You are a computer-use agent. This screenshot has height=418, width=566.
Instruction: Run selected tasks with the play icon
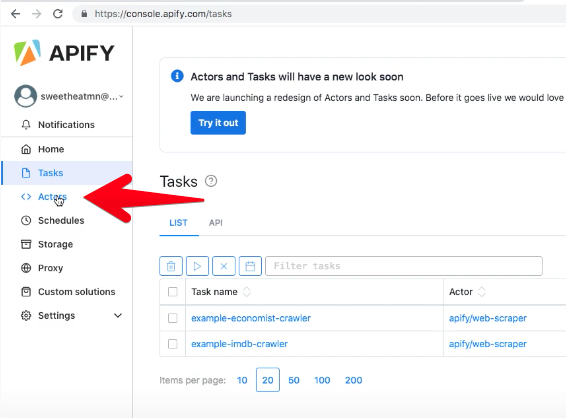pos(197,266)
